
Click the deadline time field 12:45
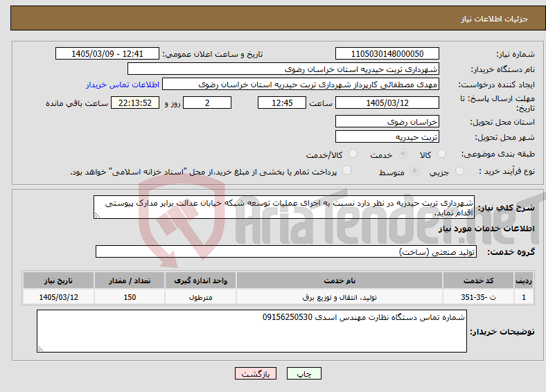282,103
